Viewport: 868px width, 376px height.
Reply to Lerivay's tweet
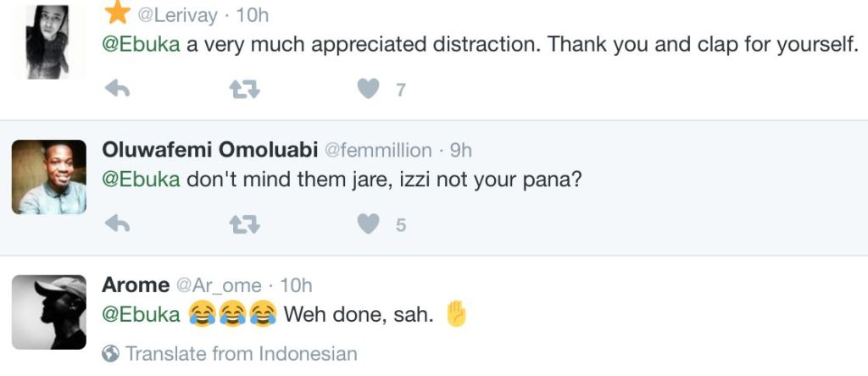click(x=116, y=88)
